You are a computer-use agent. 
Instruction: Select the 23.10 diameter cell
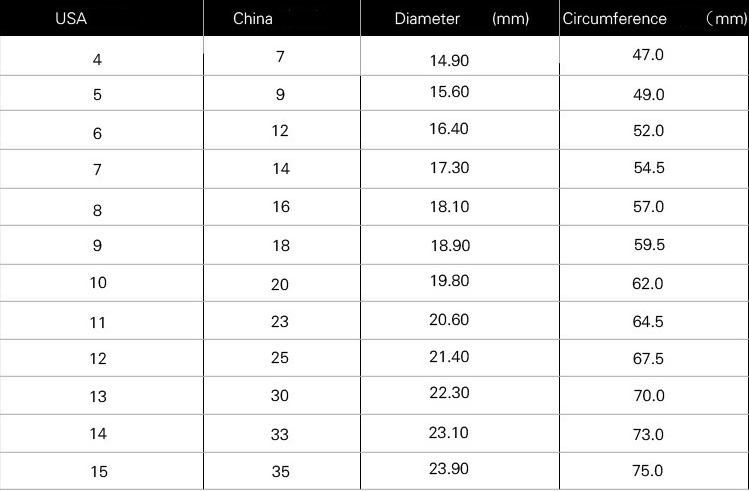(449, 431)
